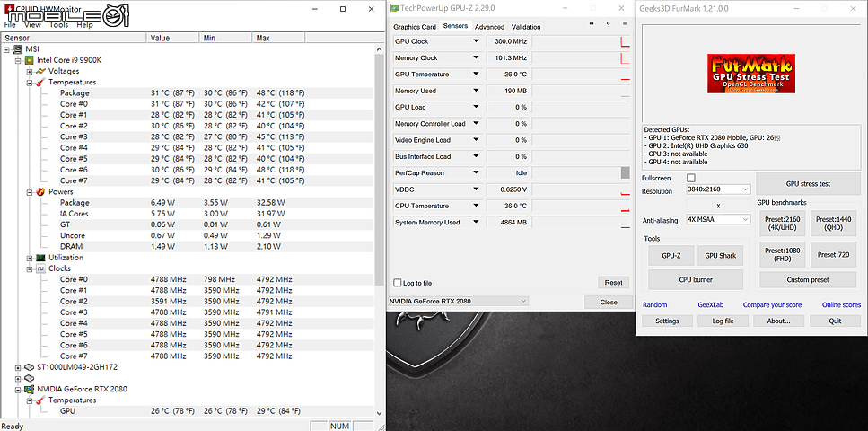This screenshot has height=431, width=868.
Task: Expand the ST1000LM049-2GH172 drive node
Action: point(18,367)
